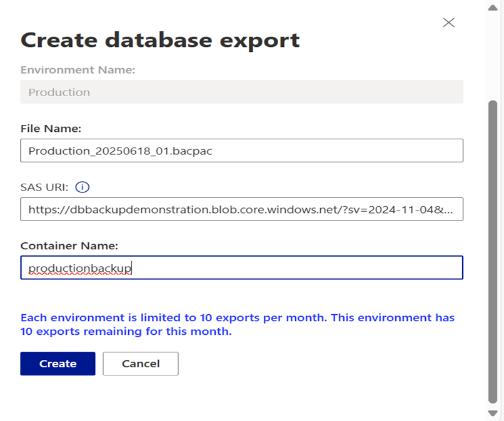Click the exports-per-month limit notice text

238,324
